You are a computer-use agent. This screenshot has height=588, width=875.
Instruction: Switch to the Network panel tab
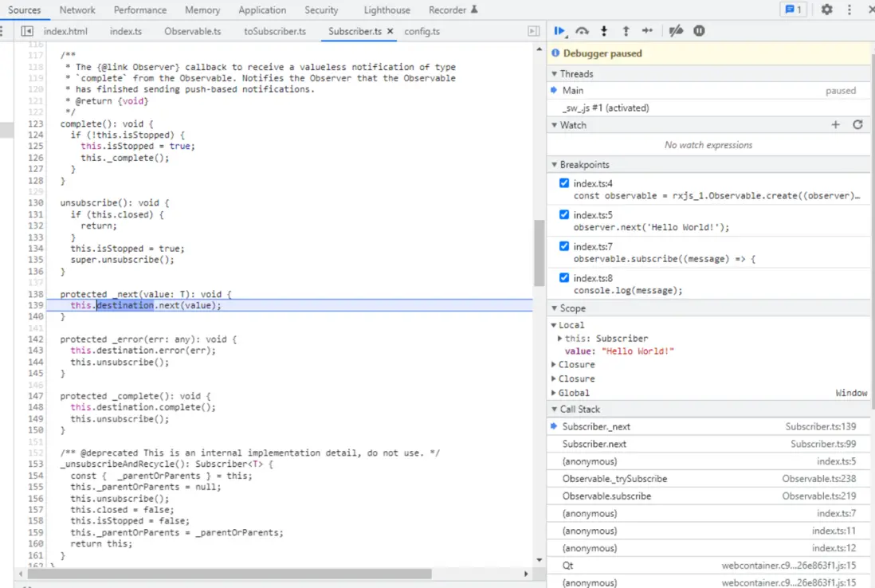tap(77, 10)
